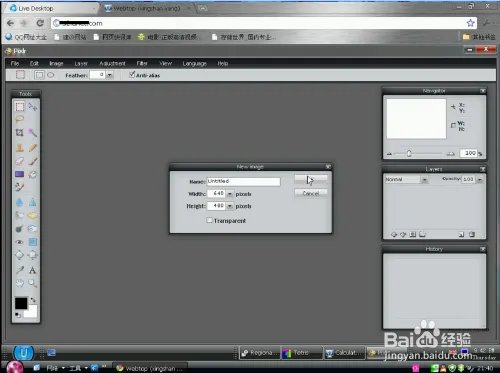The height and width of the screenshot is (373, 500).
Task: Select the Color Replace tool
Action: [x=20, y=187]
